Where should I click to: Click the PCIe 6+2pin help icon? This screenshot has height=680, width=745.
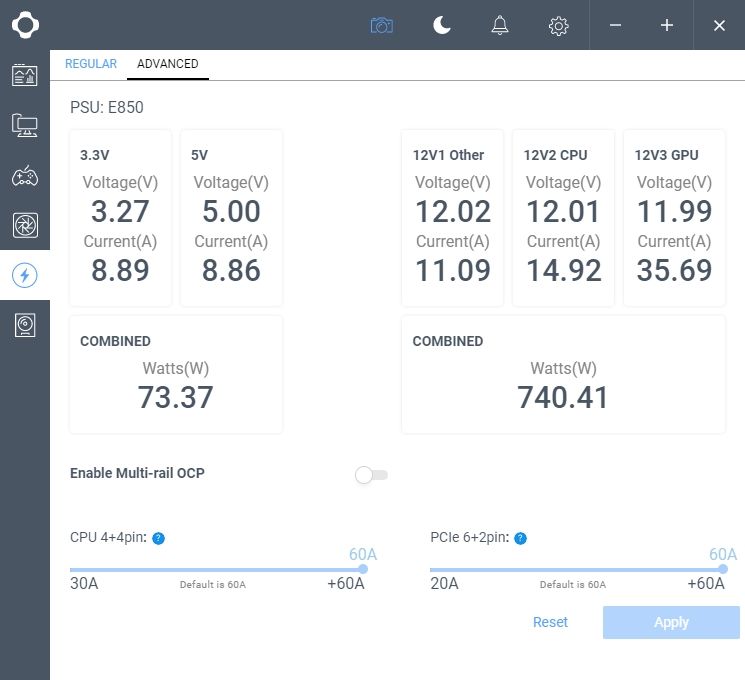pyautogui.click(x=521, y=538)
